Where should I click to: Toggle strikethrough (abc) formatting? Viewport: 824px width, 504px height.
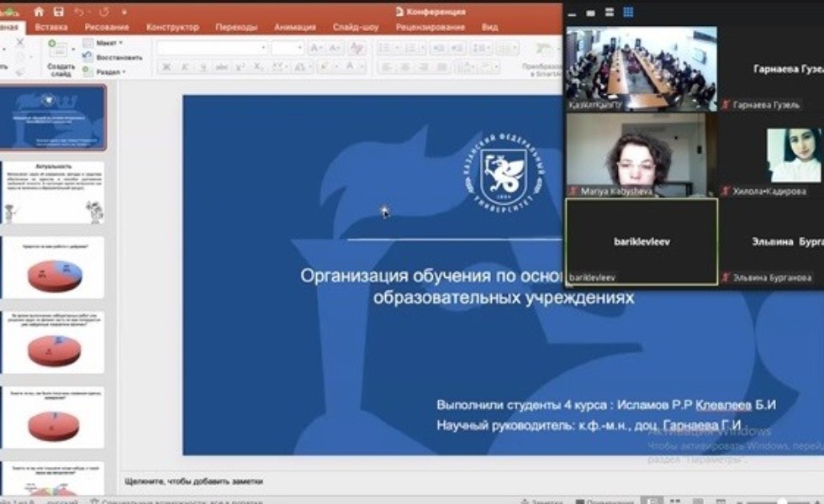pyautogui.click(x=221, y=67)
